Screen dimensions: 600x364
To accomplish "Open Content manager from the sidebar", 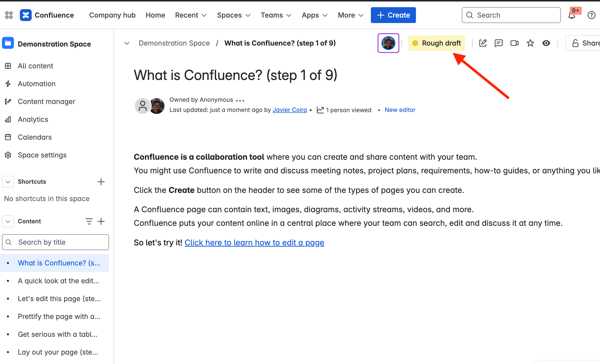I will pos(46,101).
